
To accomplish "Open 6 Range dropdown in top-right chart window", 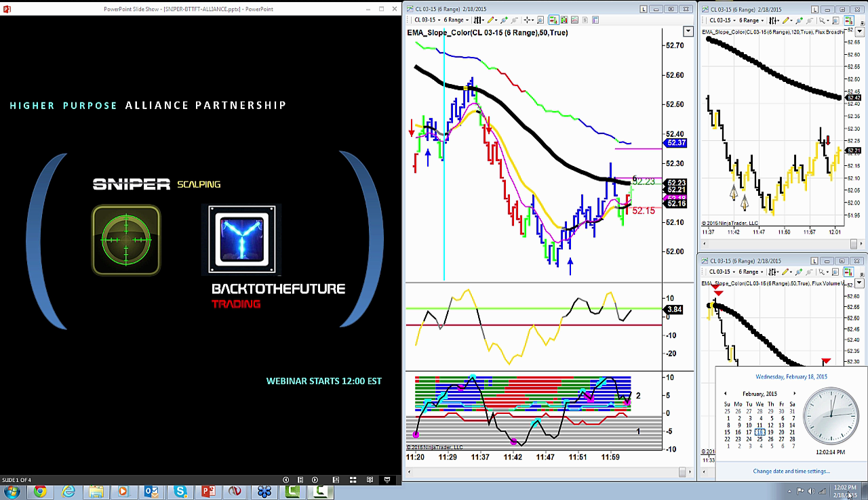I will tap(750, 21).
